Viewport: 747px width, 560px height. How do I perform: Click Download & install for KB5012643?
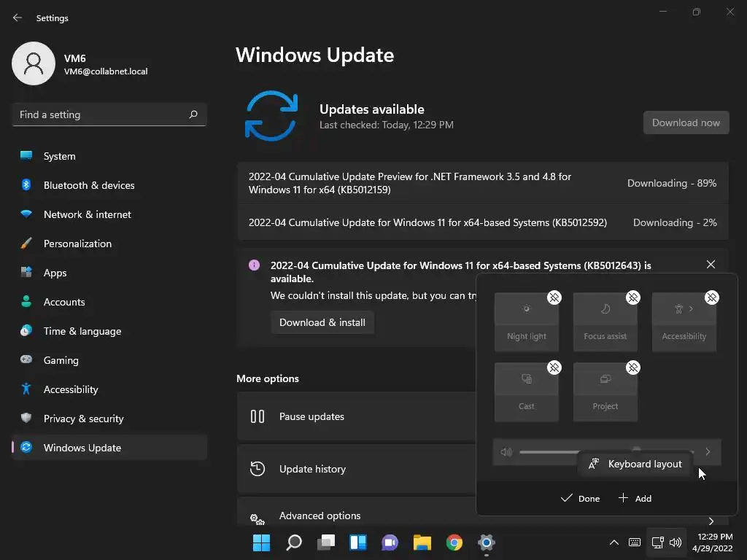click(322, 322)
